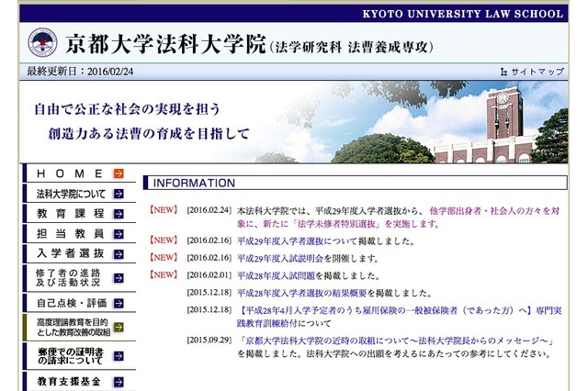The width and height of the screenshot is (588, 391).
Task: Click the arrow icon next to 教育課程
Action: (x=119, y=214)
